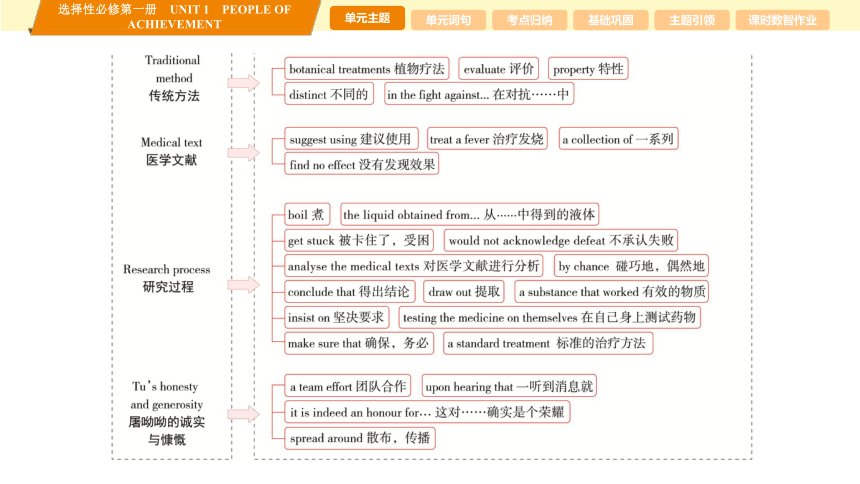Click 'a standard treatment' box
Viewport: 860px width, 484px height.
(x=548, y=343)
